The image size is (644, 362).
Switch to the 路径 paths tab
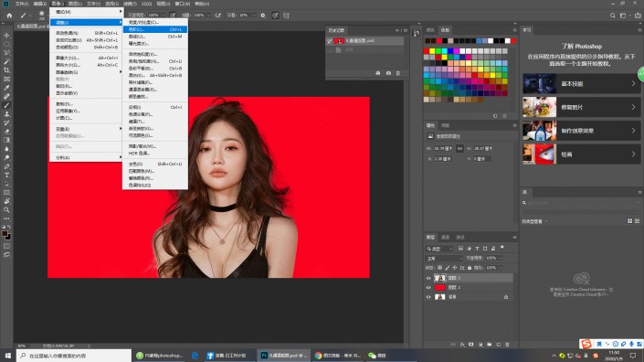pos(460,238)
